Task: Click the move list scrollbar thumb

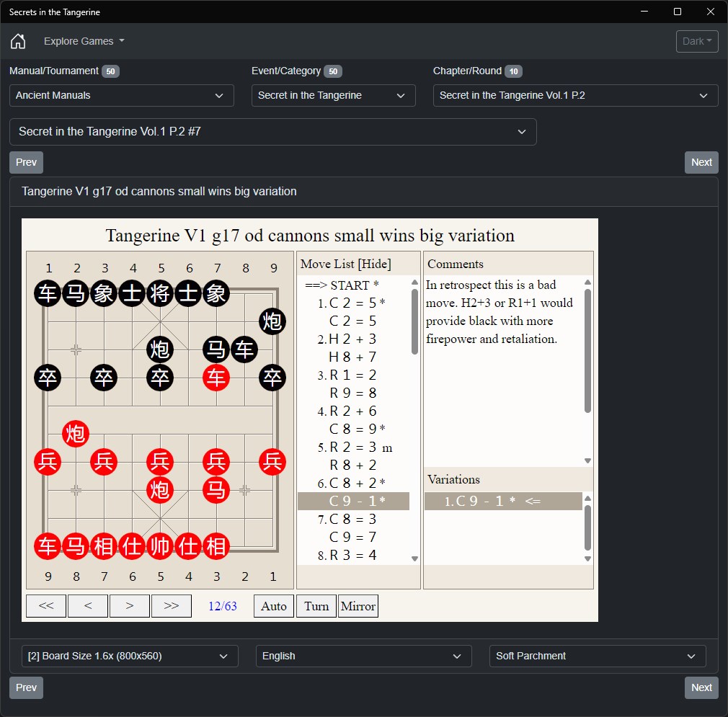Action: tap(414, 321)
